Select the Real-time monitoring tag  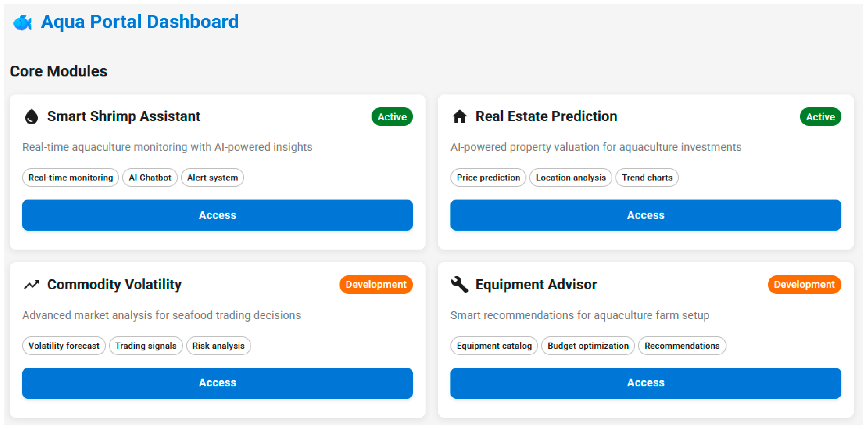[70, 177]
